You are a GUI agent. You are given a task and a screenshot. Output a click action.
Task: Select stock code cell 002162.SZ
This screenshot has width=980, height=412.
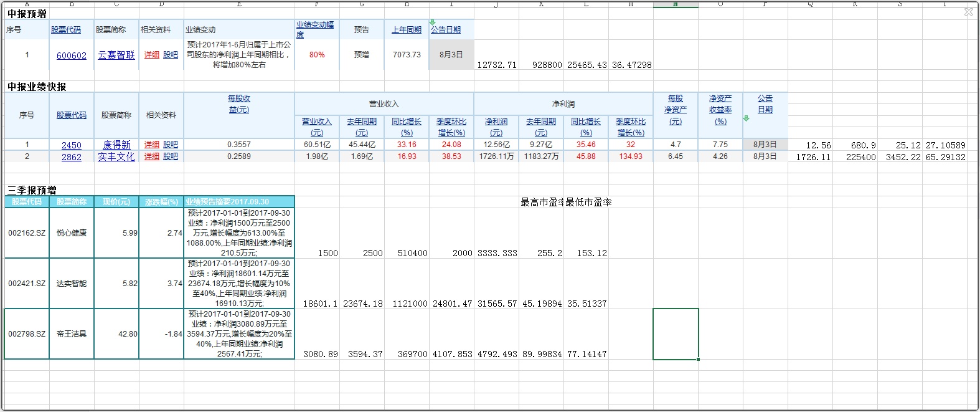[x=27, y=233]
